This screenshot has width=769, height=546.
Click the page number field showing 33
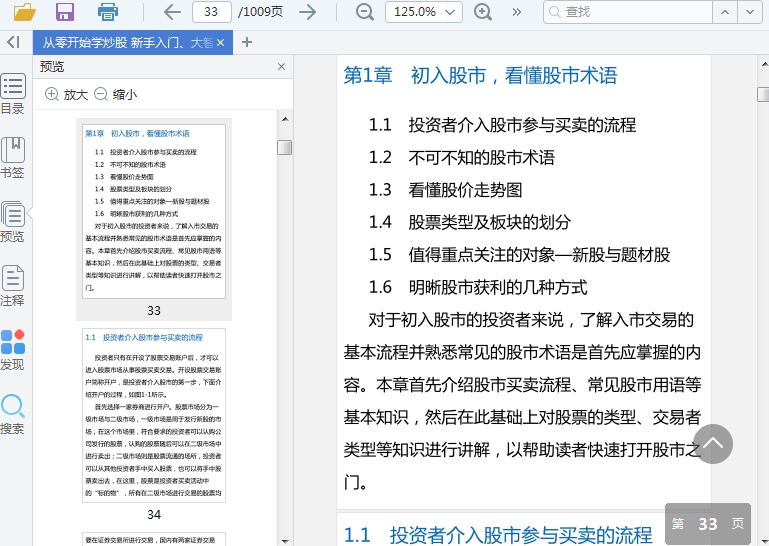pos(211,12)
